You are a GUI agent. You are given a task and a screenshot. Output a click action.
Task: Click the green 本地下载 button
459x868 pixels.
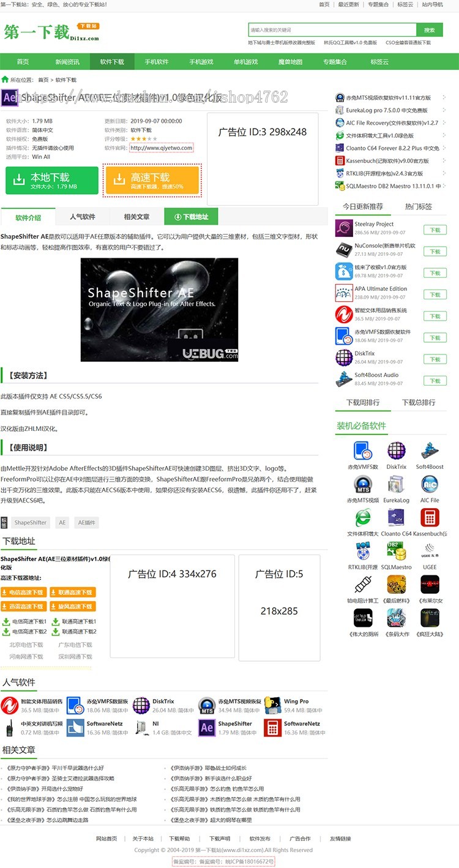tap(52, 181)
